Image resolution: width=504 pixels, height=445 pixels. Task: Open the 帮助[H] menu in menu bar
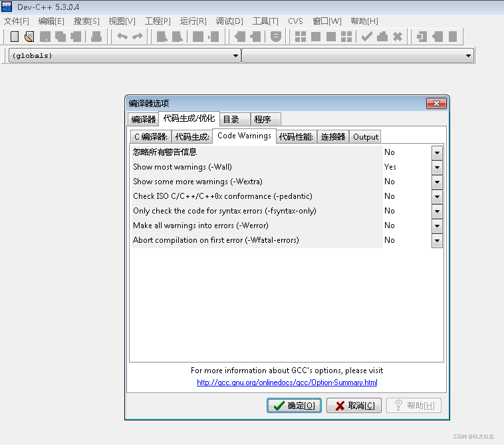[x=364, y=21]
